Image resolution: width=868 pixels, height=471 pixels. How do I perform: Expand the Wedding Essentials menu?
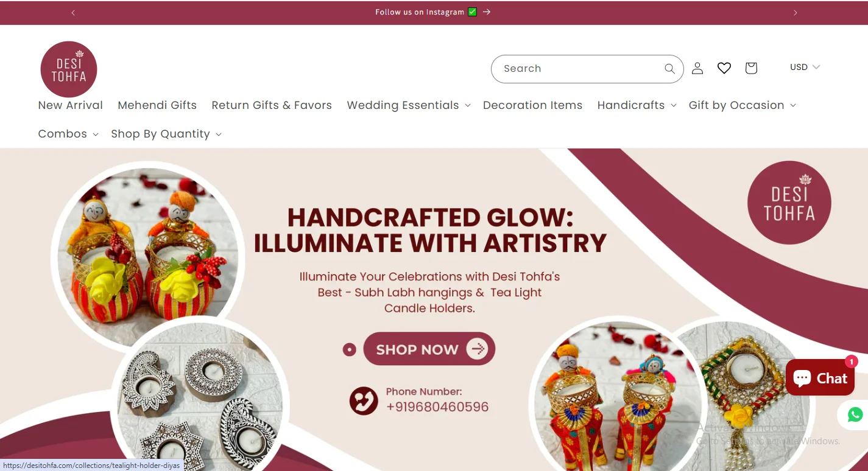tap(409, 105)
